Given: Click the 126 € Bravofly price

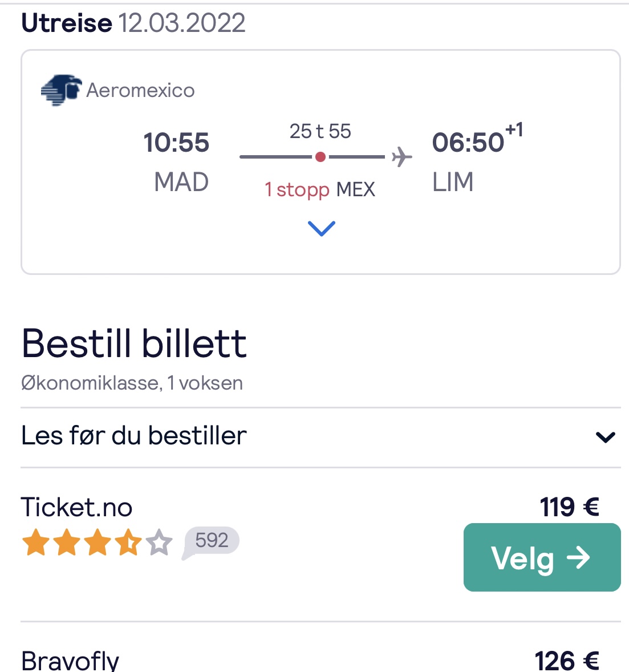Looking at the screenshot, I should pyautogui.click(x=566, y=661).
